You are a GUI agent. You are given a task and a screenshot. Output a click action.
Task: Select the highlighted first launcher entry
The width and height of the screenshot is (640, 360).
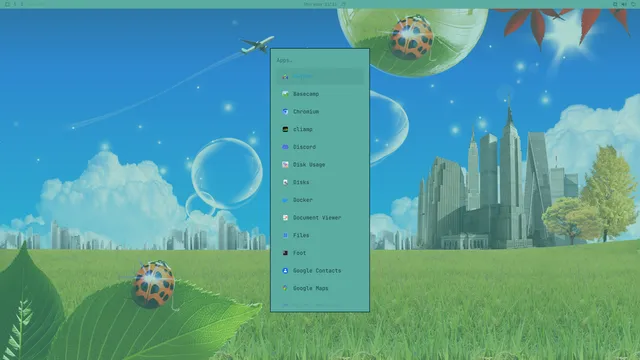tap(320, 76)
